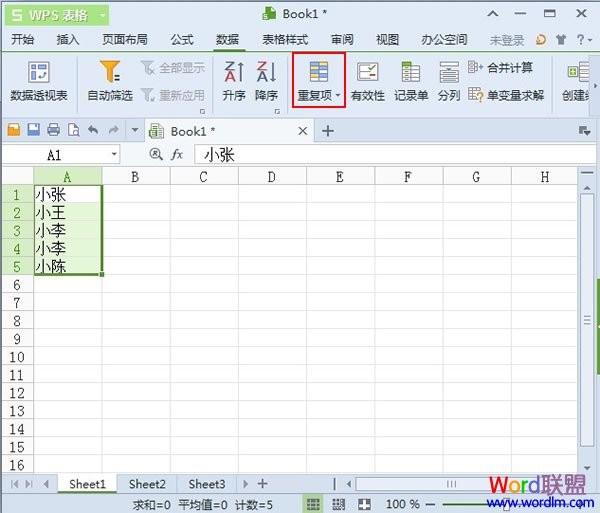Click the Create Group (创建) icon
This screenshot has height=513, width=600.
point(576,81)
